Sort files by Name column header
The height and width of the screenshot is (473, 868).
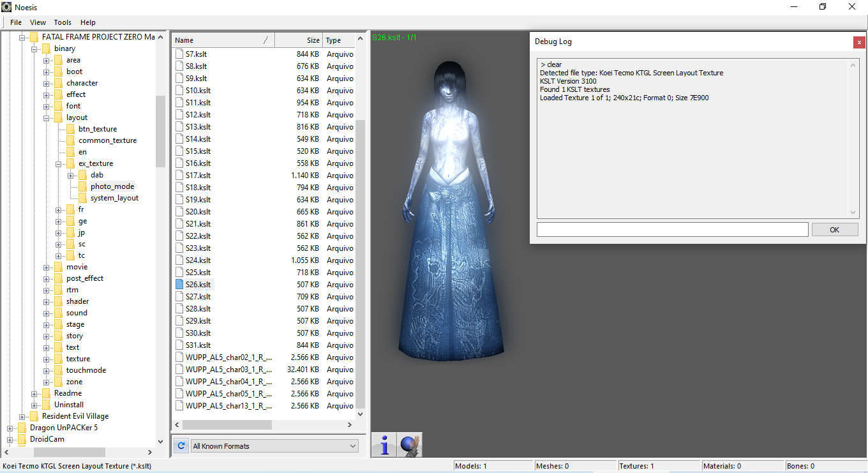223,40
